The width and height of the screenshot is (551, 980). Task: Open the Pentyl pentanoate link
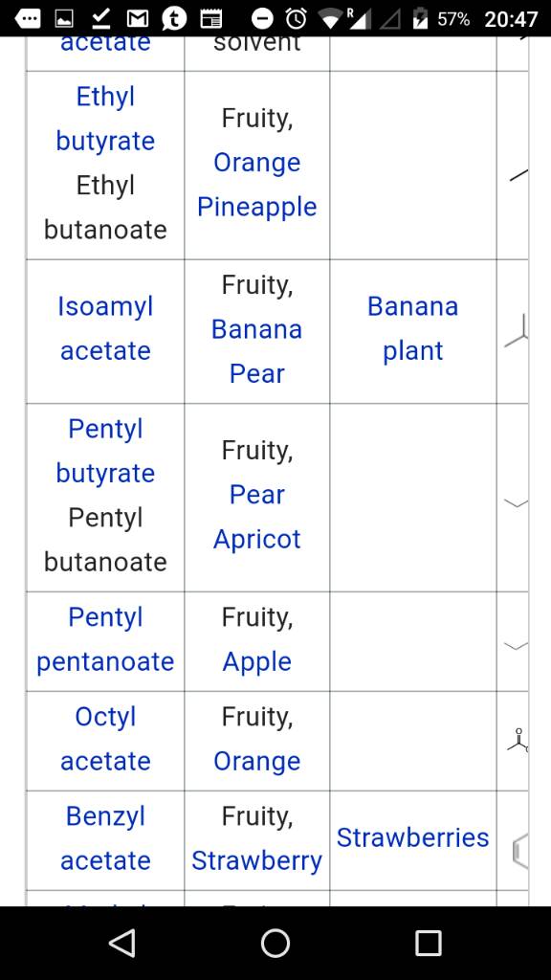[x=105, y=638]
